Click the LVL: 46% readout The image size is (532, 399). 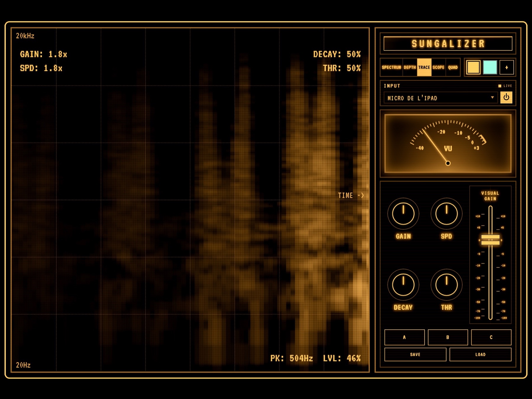tap(342, 358)
